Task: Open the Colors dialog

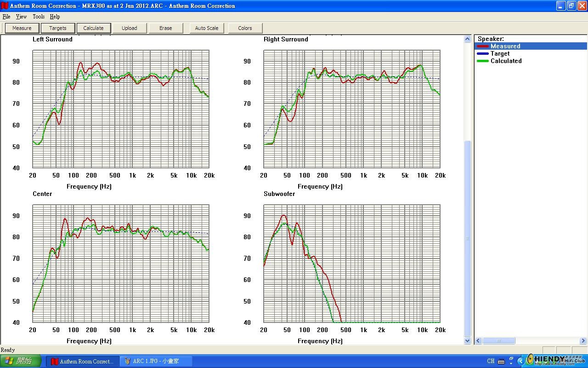Action: 245,28
